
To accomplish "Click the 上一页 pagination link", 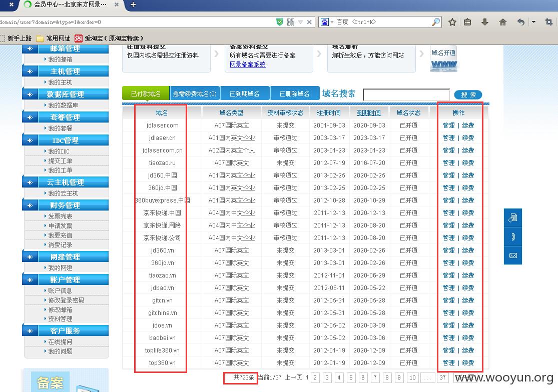I will (x=294, y=377).
